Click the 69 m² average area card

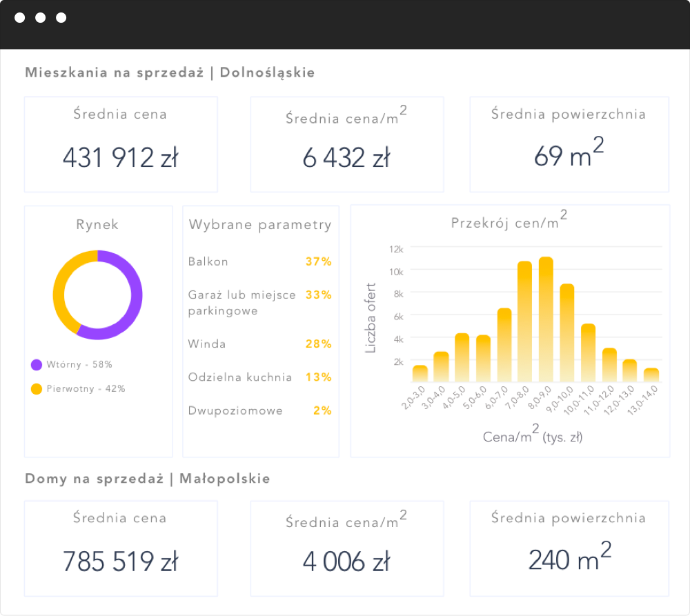pyautogui.click(x=569, y=144)
